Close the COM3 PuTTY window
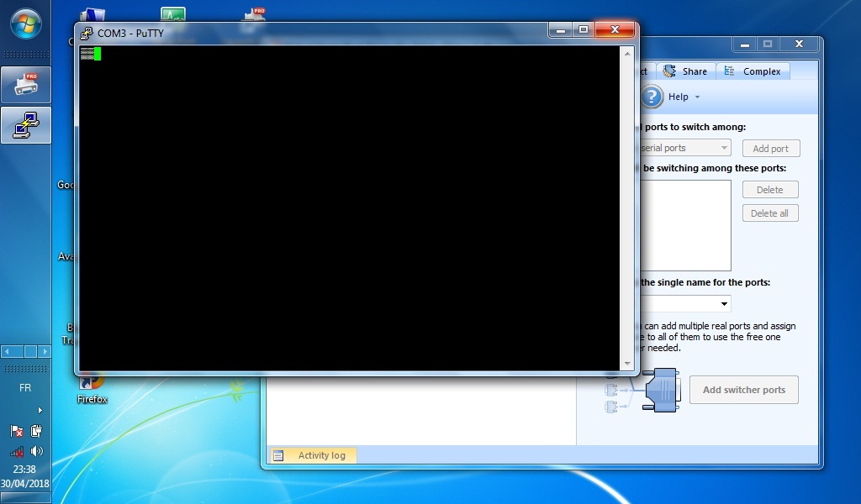 click(x=615, y=30)
